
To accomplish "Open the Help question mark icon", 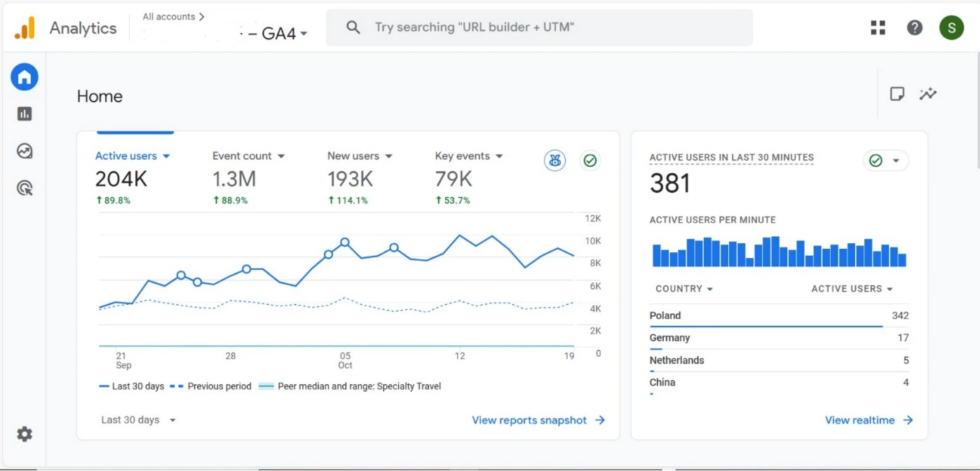I will pos(914,27).
